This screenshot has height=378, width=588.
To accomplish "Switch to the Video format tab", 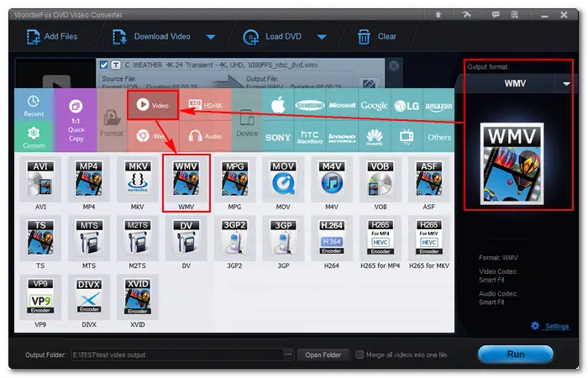I will pos(153,105).
